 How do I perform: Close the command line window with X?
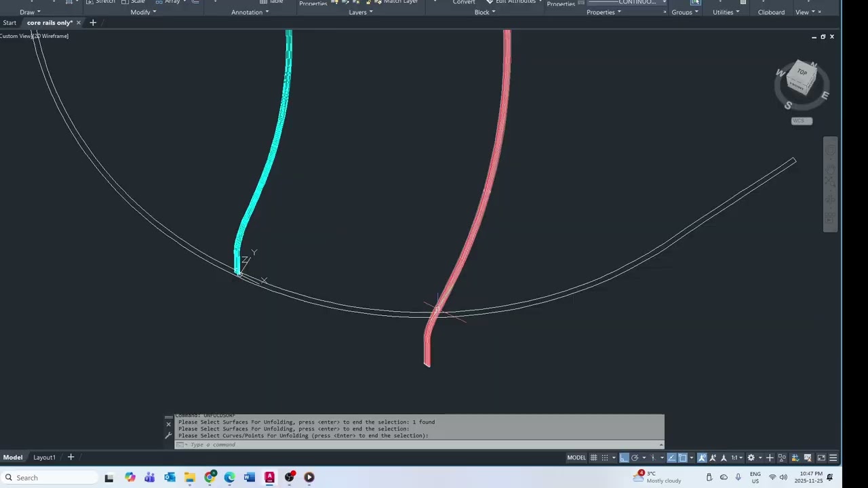coord(168,424)
